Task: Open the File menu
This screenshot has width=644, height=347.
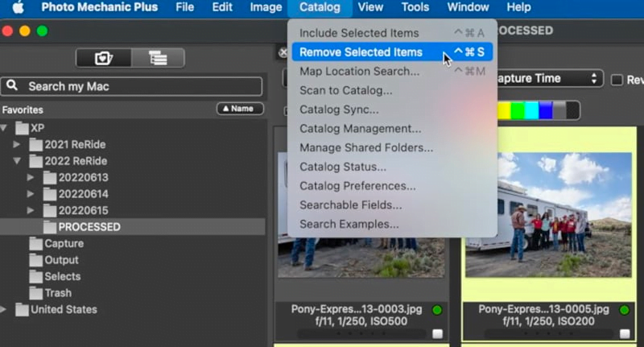Action: tap(185, 7)
